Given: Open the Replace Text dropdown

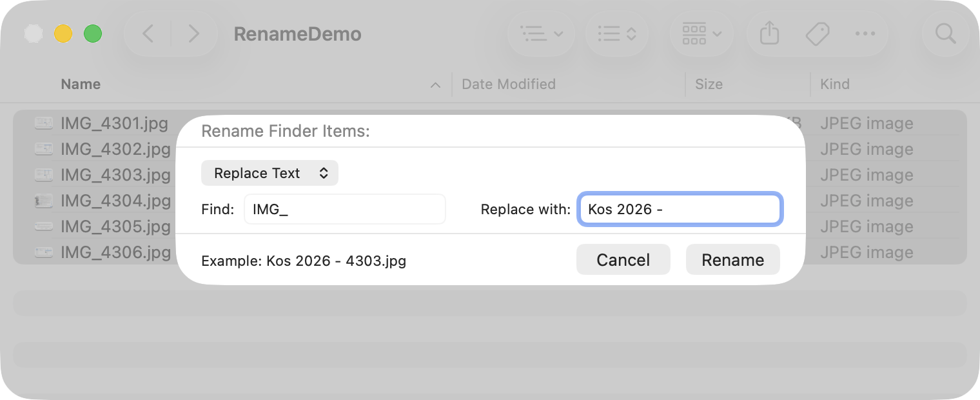Looking at the screenshot, I should pyautogui.click(x=269, y=173).
